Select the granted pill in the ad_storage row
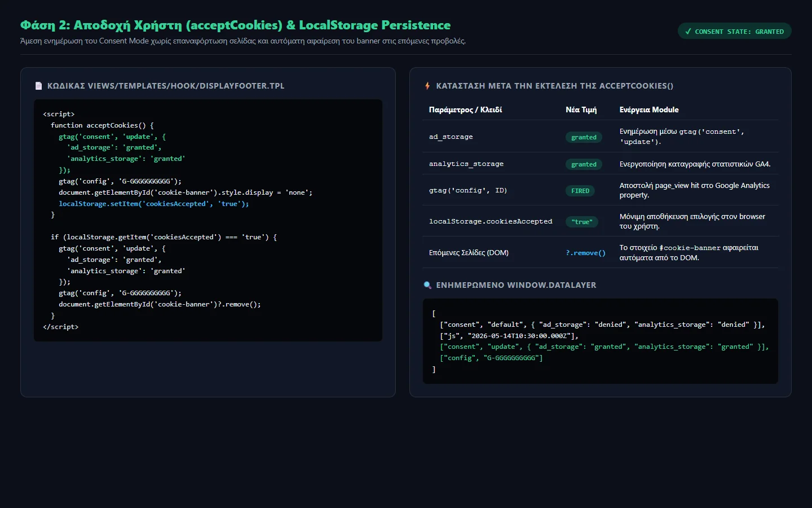The width and height of the screenshot is (812, 508). [x=584, y=137]
